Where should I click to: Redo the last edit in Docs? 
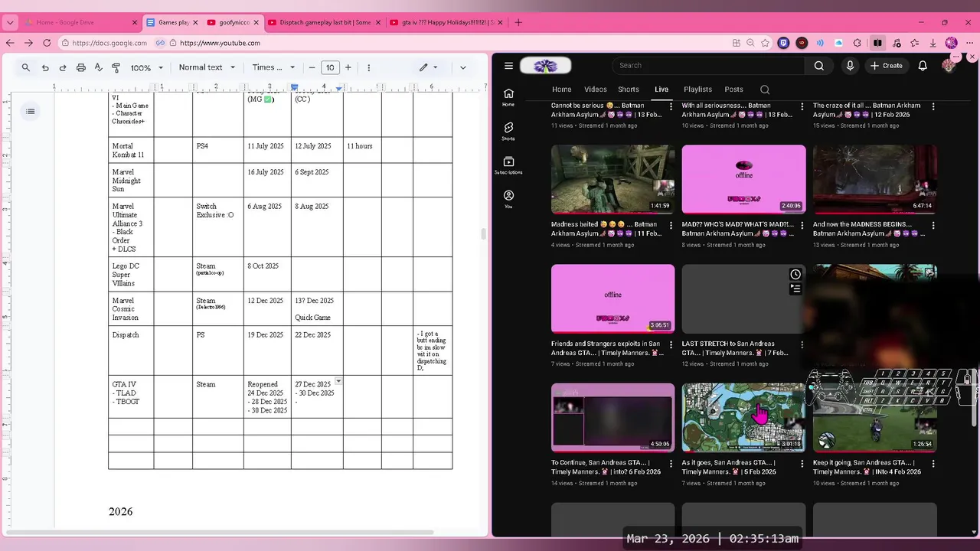(x=63, y=67)
